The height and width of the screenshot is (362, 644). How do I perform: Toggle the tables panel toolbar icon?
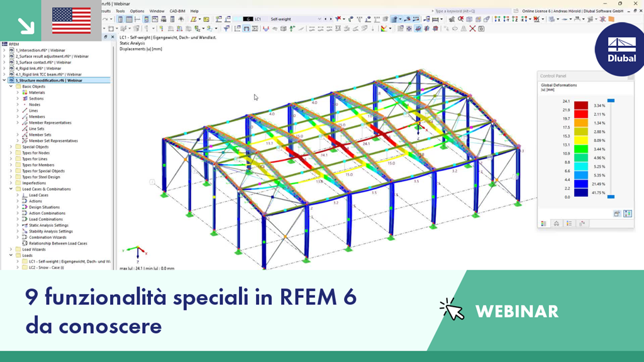tap(129, 19)
